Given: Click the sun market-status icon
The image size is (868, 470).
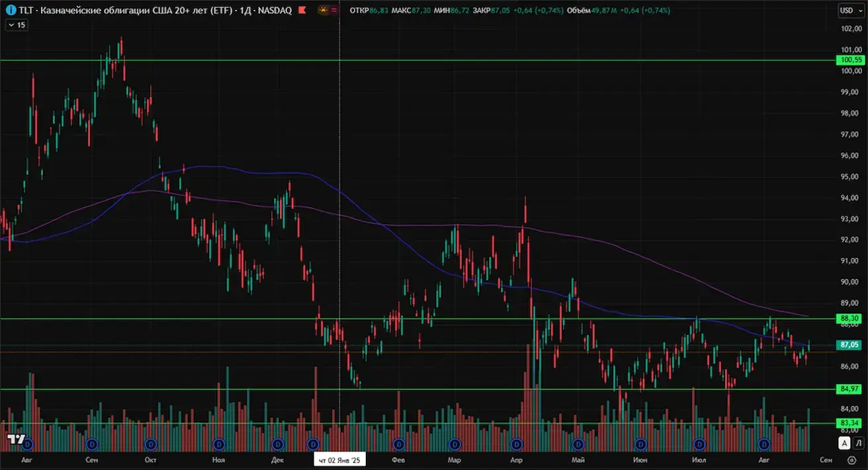Looking at the screenshot, I should coord(322,11).
